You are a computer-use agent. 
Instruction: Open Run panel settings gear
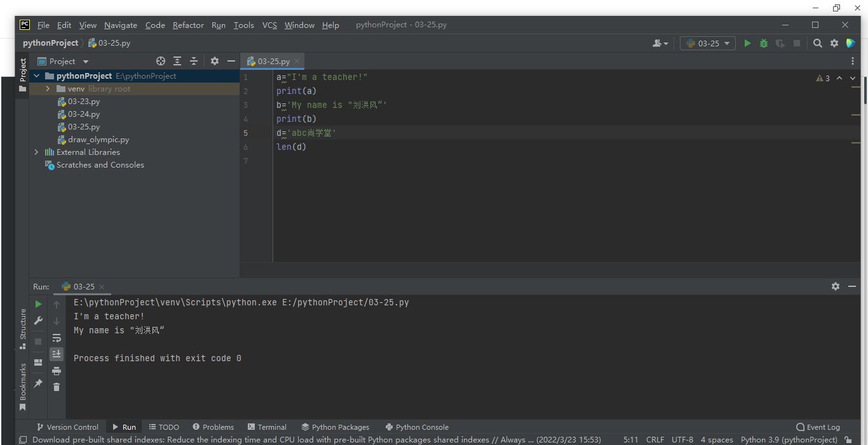coord(836,286)
